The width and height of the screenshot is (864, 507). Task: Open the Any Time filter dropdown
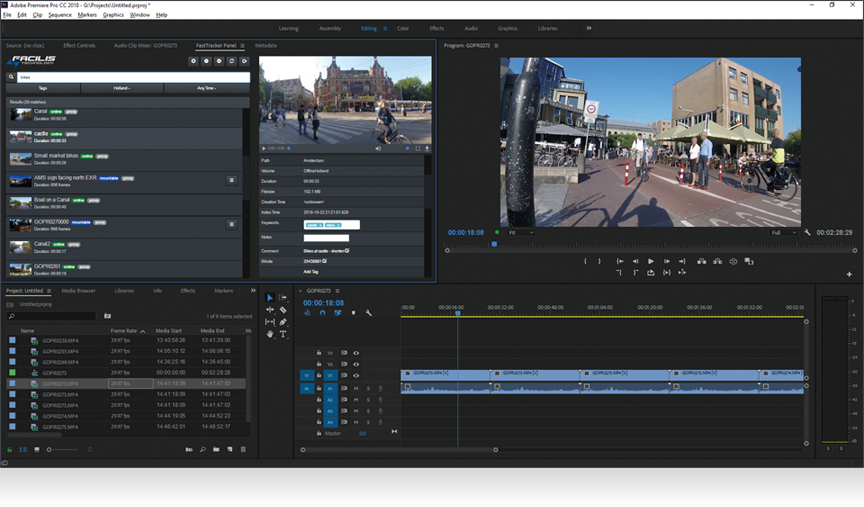tap(207, 88)
